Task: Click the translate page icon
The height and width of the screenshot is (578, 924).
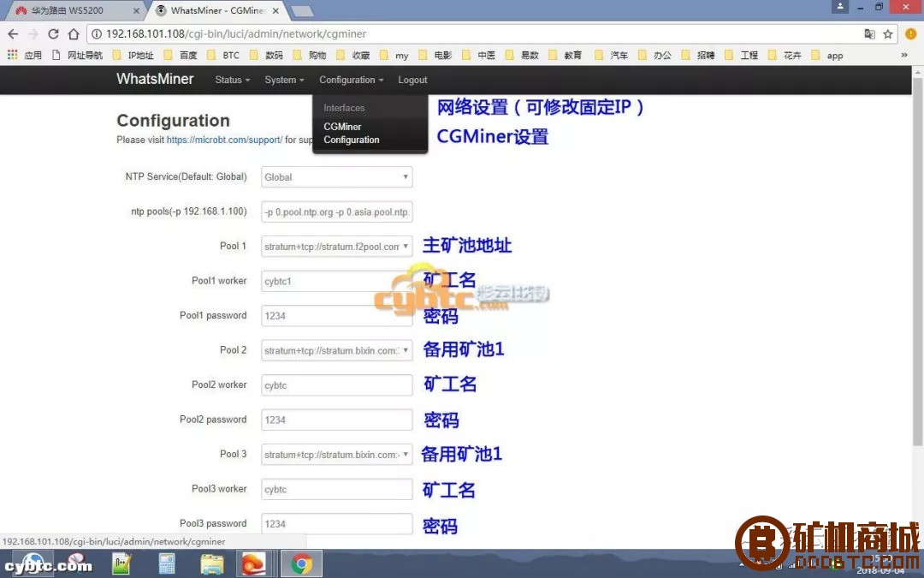Action: pos(869,34)
